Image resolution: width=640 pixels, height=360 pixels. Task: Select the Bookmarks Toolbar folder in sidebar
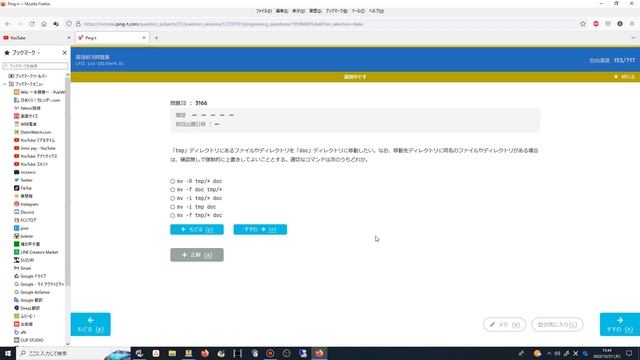(x=28, y=76)
